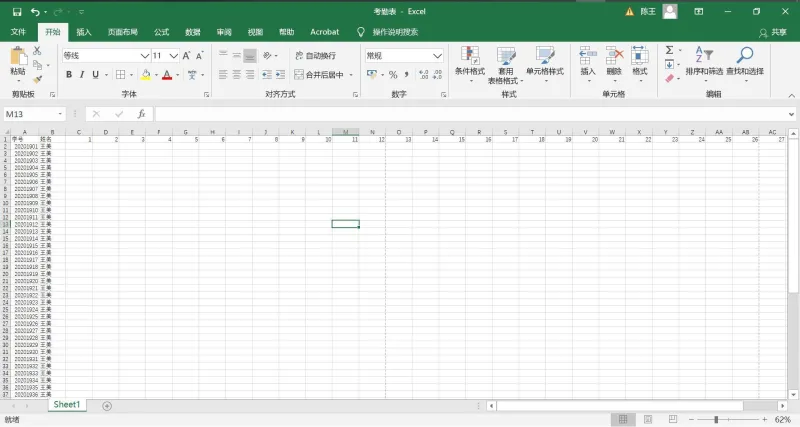Switch to the Data (数据) tab
Viewport: 800px width, 427px height.
coord(192,32)
